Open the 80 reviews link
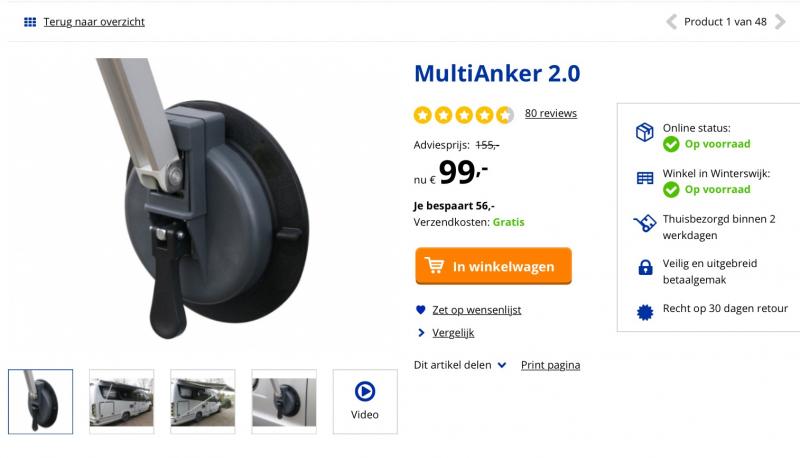 pyautogui.click(x=551, y=113)
